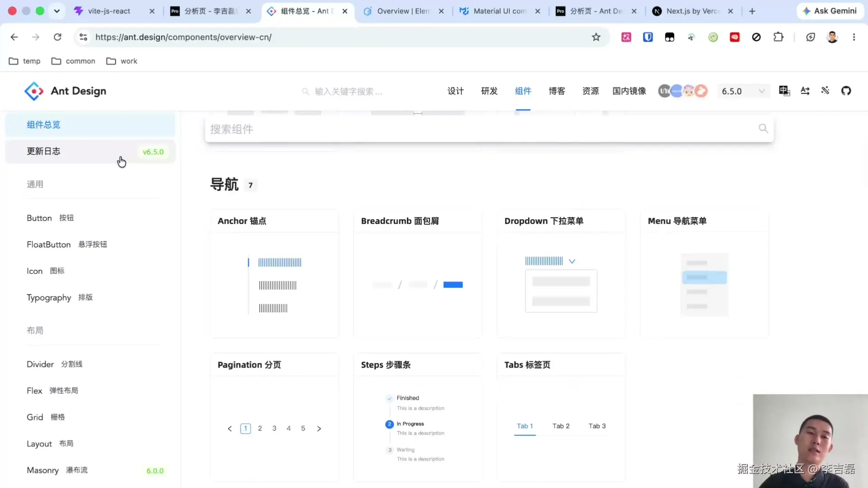Open Typography 排版 in sidebar
This screenshot has width=868, height=488.
click(x=90, y=297)
